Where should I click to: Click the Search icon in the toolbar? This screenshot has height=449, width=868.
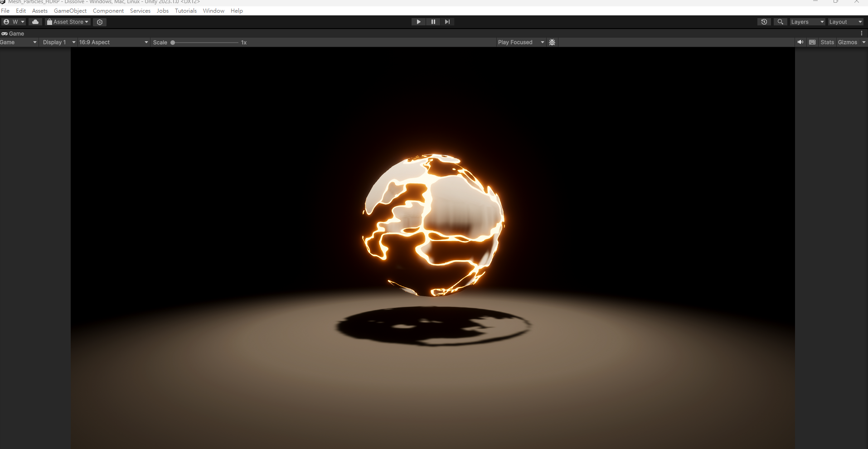click(781, 22)
